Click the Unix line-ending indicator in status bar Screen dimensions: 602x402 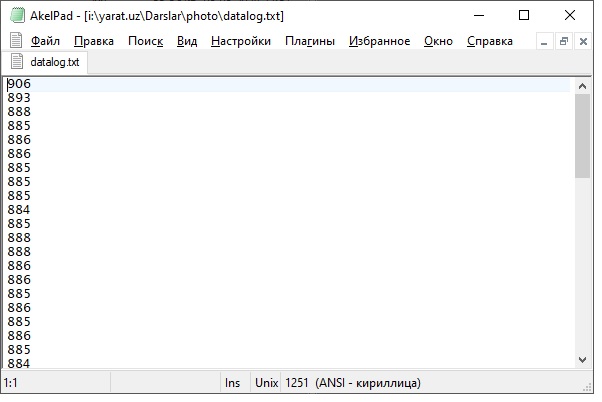click(266, 383)
